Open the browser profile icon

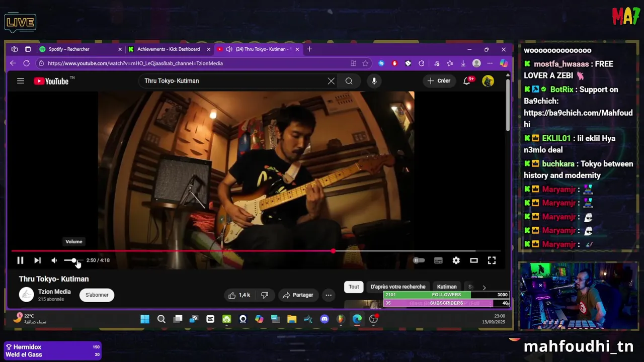(476, 63)
